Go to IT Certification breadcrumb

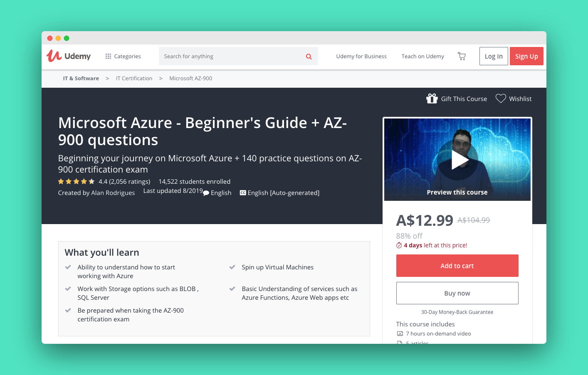(x=134, y=78)
